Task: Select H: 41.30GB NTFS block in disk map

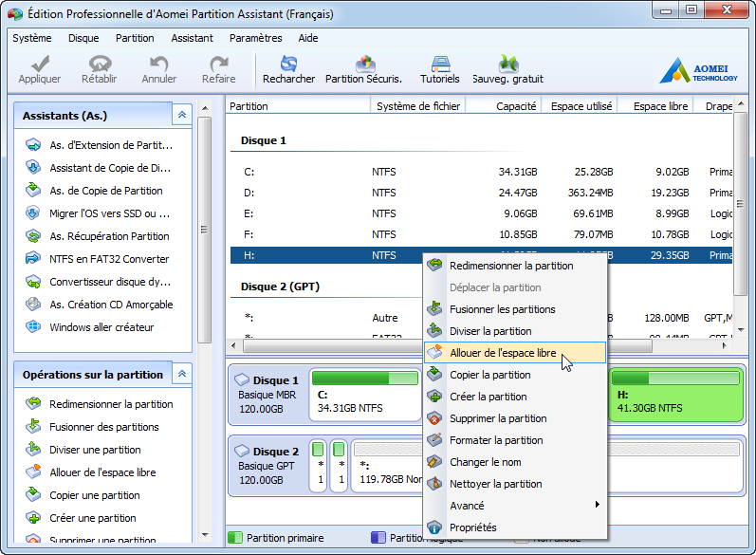Action: pyautogui.click(x=676, y=395)
